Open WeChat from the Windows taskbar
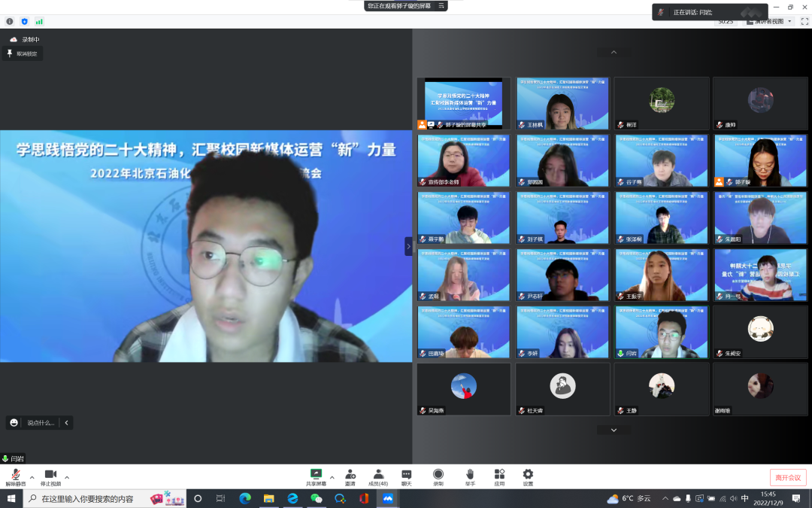This screenshot has width=812, height=508. (317, 498)
